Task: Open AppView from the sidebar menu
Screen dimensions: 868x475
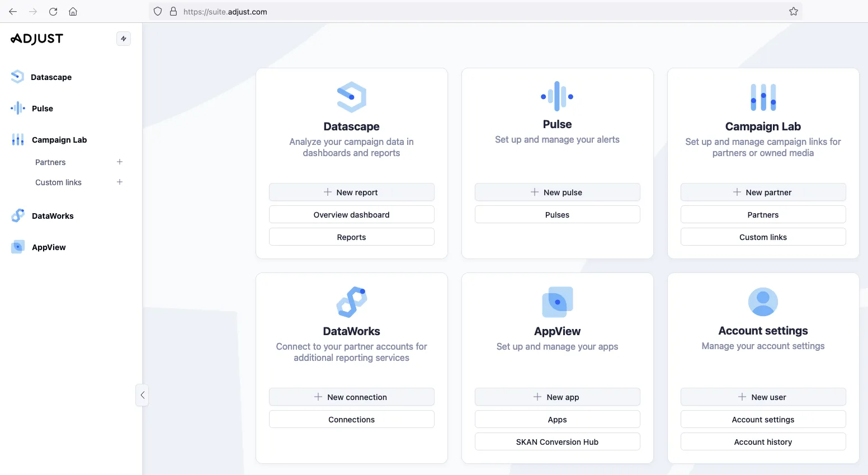Action: tap(49, 247)
